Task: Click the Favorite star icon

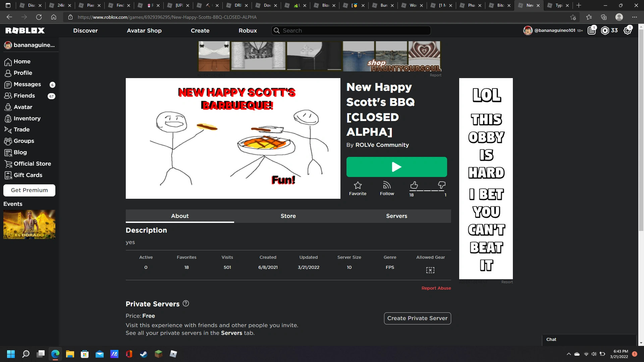Action: 358,185
